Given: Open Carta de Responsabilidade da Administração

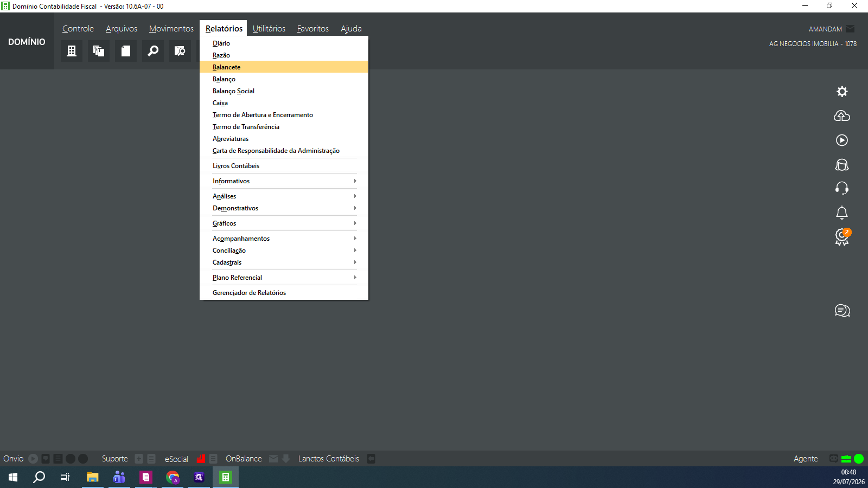Looking at the screenshot, I should coord(284,151).
